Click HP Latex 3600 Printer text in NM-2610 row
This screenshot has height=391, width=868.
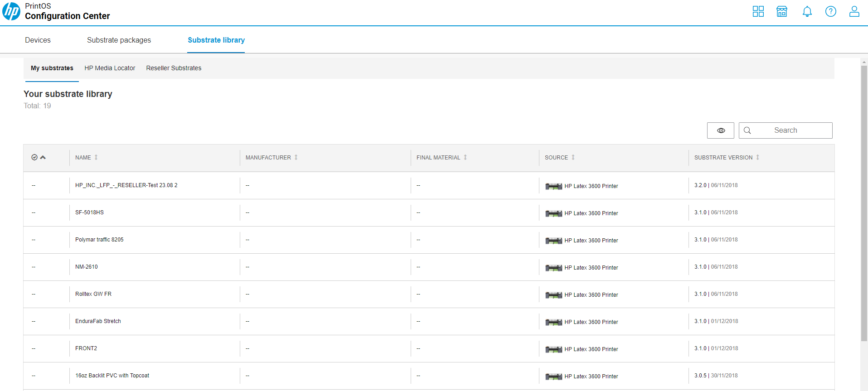pos(591,268)
